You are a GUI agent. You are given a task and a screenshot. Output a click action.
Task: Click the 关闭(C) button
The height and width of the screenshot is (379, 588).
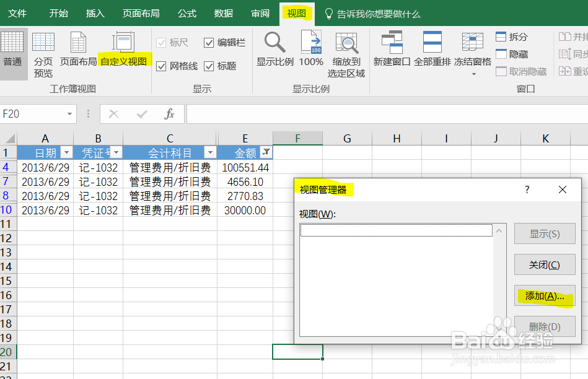[x=545, y=264]
